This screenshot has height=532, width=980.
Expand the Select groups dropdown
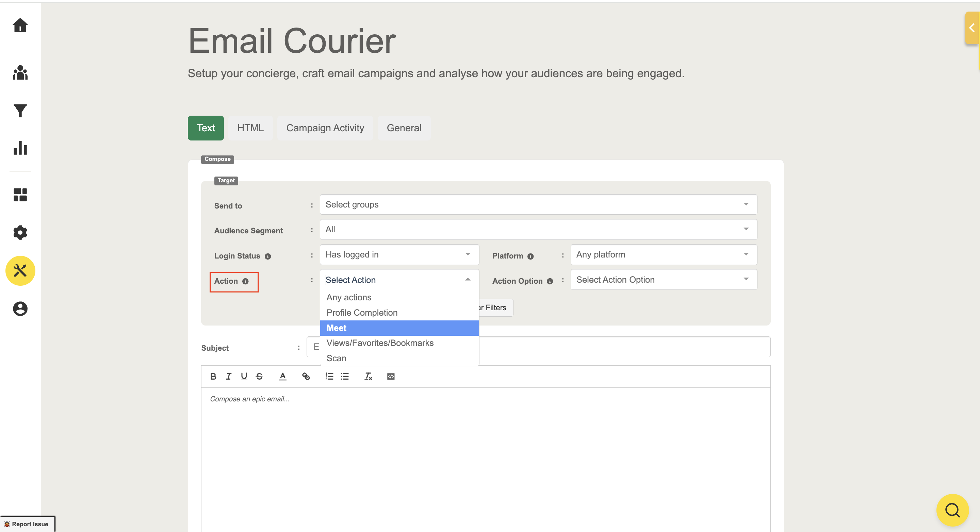coord(538,204)
